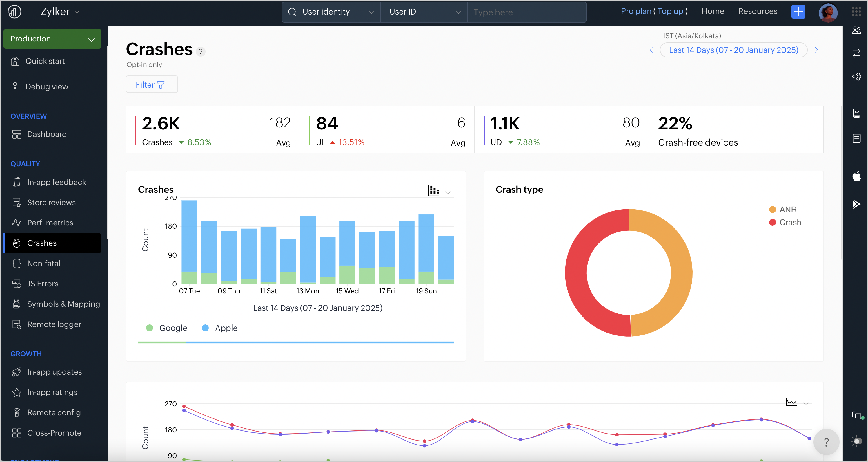Open the users icon in right sidebar
Screen dimensions: 868x462
tap(856, 30)
